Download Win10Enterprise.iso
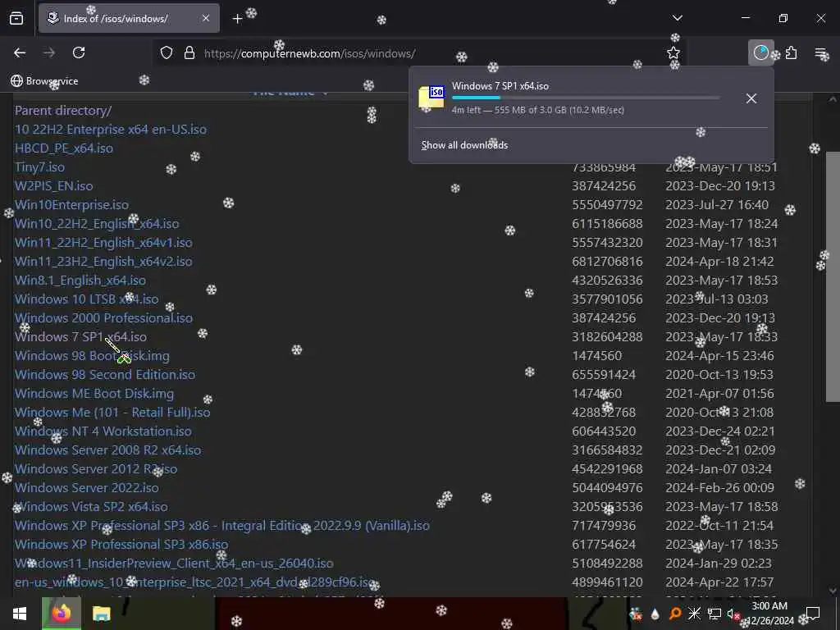Screen dimensions: 840x630 click(x=72, y=204)
